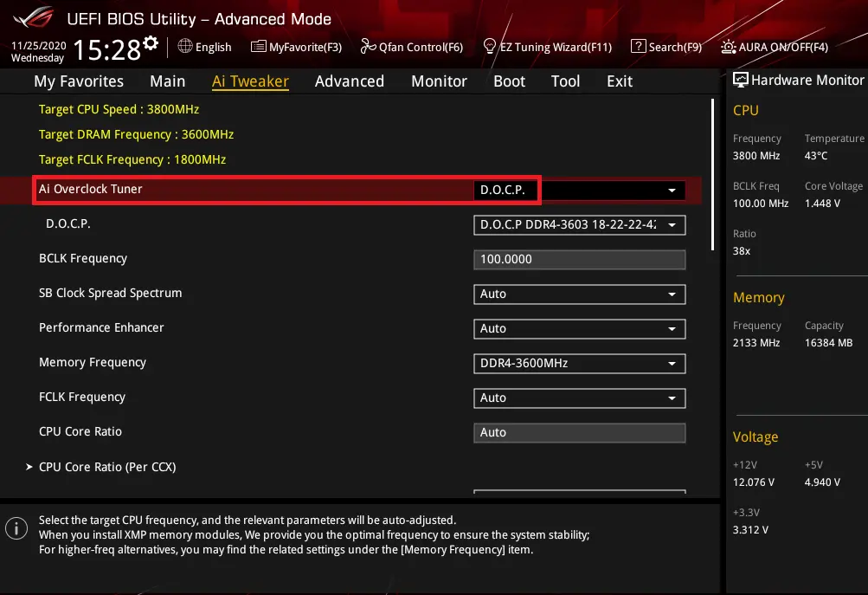The width and height of the screenshot is (868, 595).
Task: Click the ROG logo icon
Action: click(x=33, y=17)
